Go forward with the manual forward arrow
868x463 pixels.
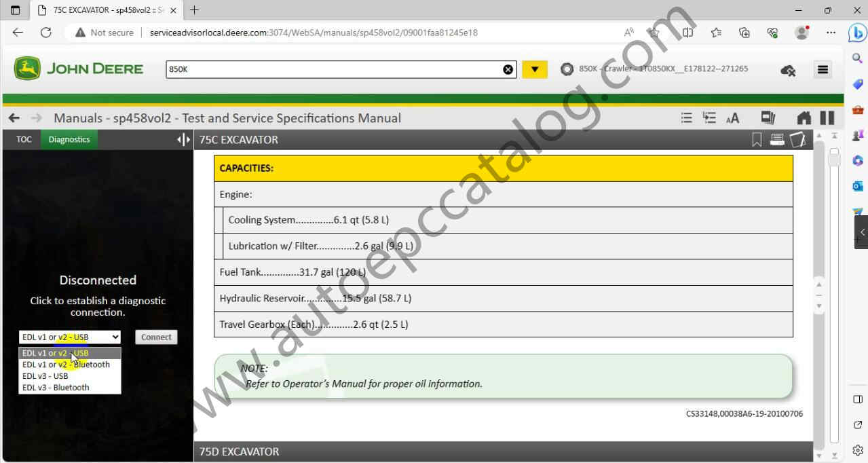(36, 118)
